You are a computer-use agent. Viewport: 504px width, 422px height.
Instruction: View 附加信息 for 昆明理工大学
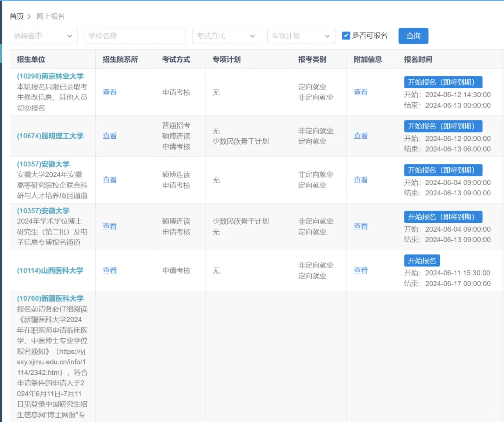click(x=361, y=136)
